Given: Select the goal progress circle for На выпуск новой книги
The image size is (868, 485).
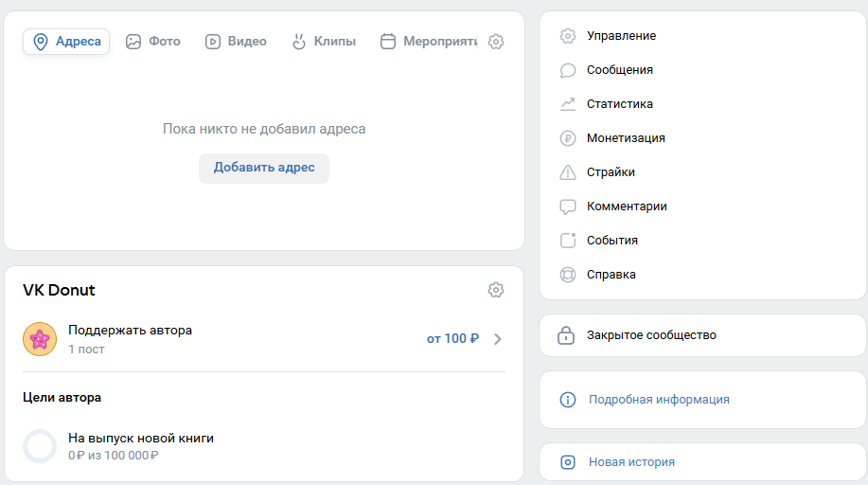Looking at the screenshot, I should pos(40,446).
